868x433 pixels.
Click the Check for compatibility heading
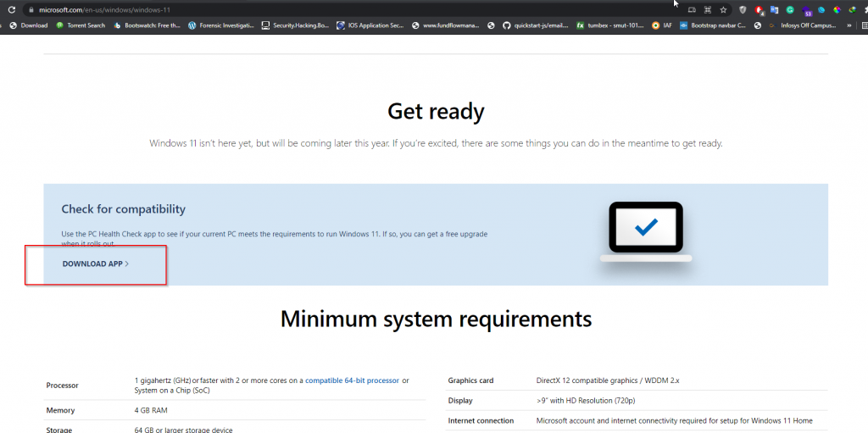[x=124, y=209]
